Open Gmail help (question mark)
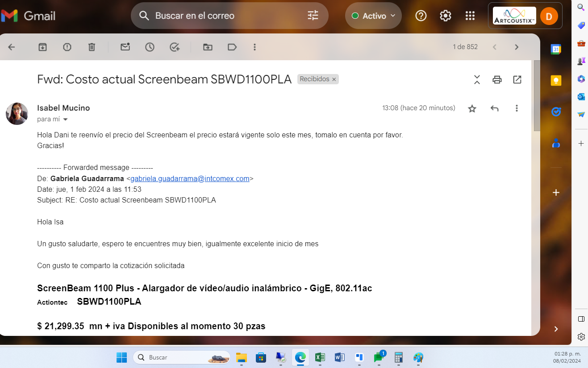The width and height of the screenshot is (588, 368). pyautogui.click(x=421, y=16)
